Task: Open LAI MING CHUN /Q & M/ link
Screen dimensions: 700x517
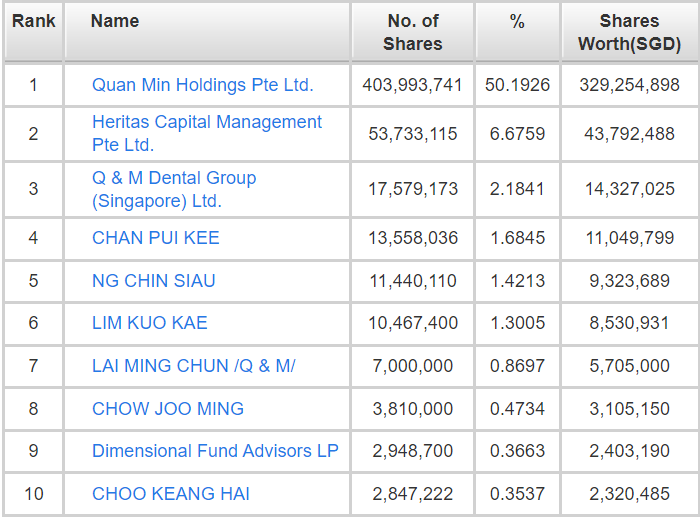Action: click(x=193, y=366)
